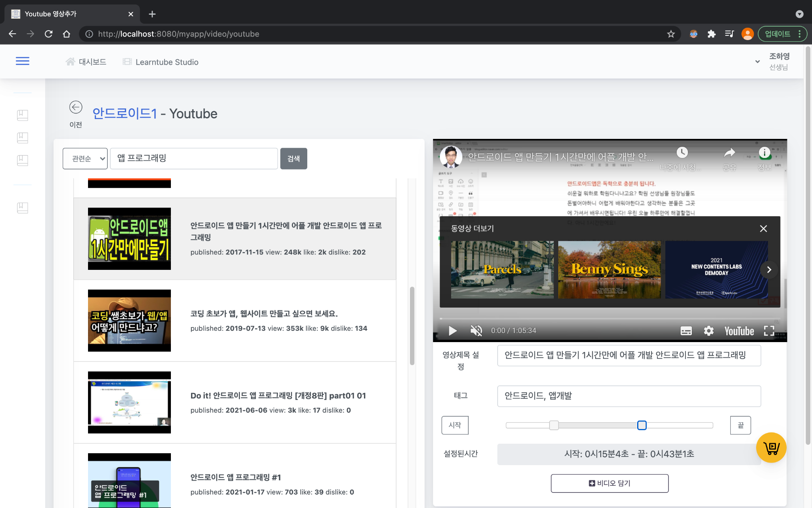This screenshot has width=812, height=508.
Task: Click the 정보 info icon on the player
Action: (764, 153)
